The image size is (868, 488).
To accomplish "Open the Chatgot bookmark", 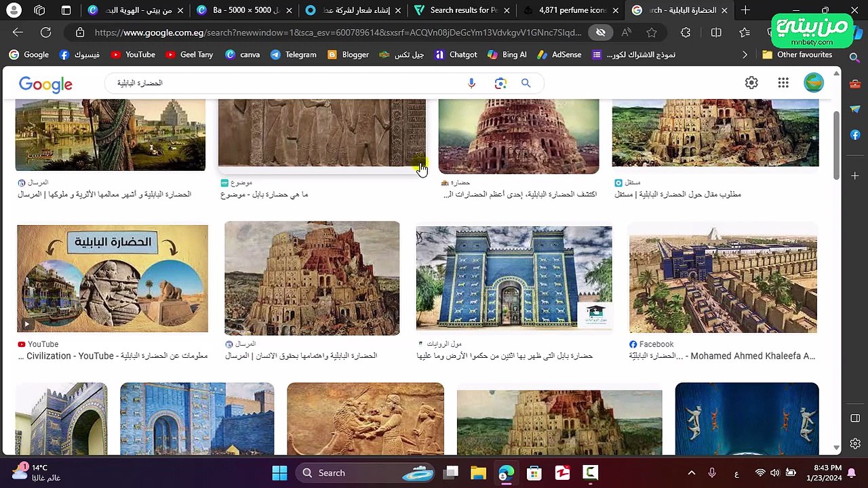I will [456, 55].
